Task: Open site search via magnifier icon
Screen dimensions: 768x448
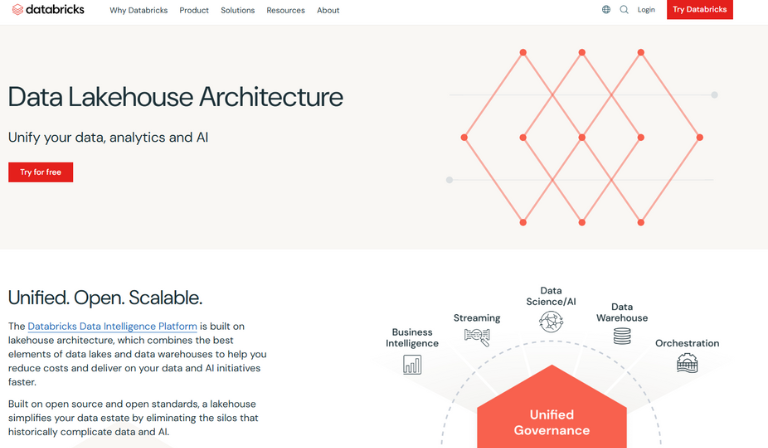Action: point(624,9)
